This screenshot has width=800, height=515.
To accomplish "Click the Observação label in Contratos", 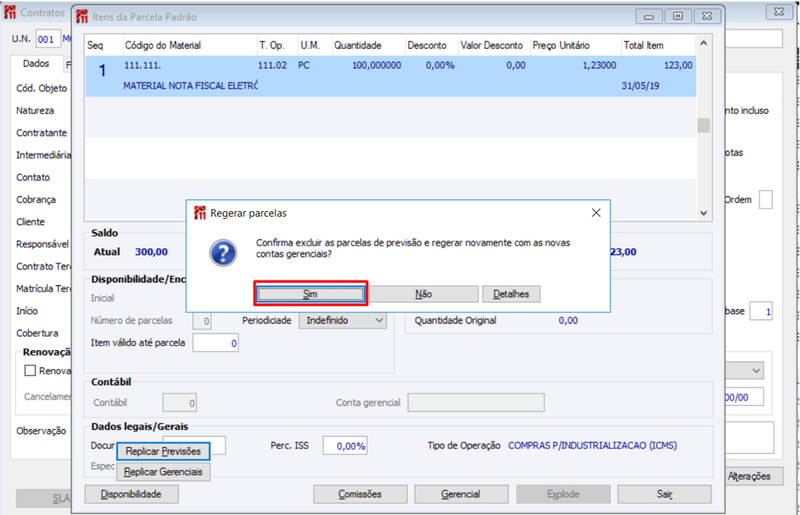I will 41,431.
